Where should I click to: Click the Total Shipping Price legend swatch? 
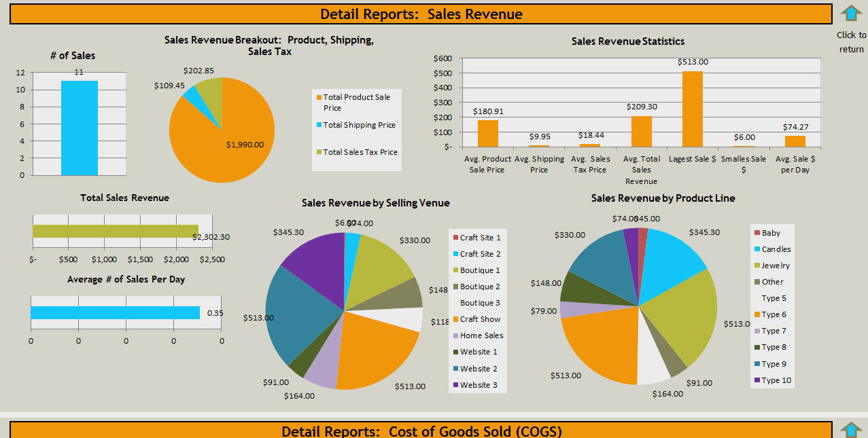[319, 125]
